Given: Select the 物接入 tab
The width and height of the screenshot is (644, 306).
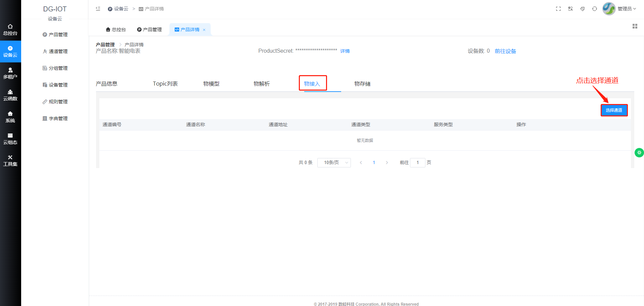Looking at the screenshot, I should point(312,84).
